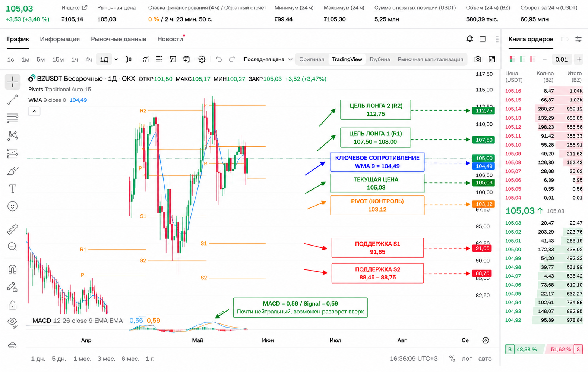588x372 pixels.
Task: Show asks only order book view
Action: (532, 59)
